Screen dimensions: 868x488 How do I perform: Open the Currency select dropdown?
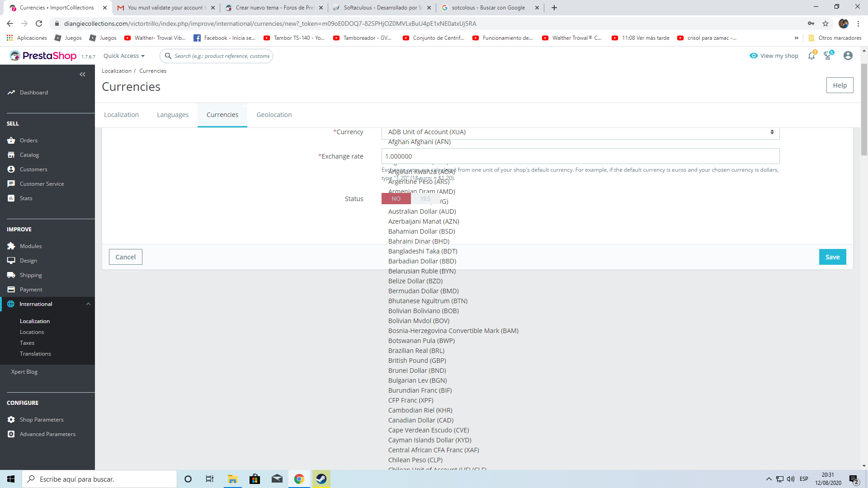(x=580, y=132)
